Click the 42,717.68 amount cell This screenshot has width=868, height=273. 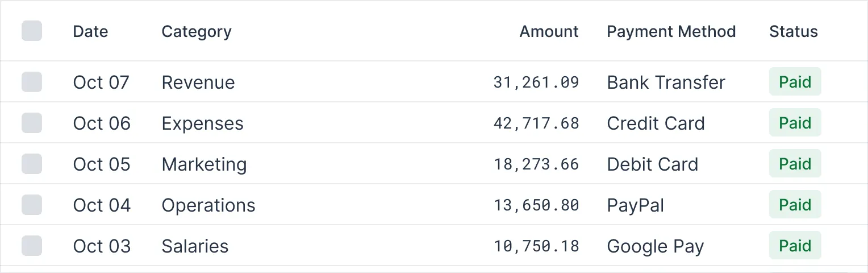pos(536,123)
